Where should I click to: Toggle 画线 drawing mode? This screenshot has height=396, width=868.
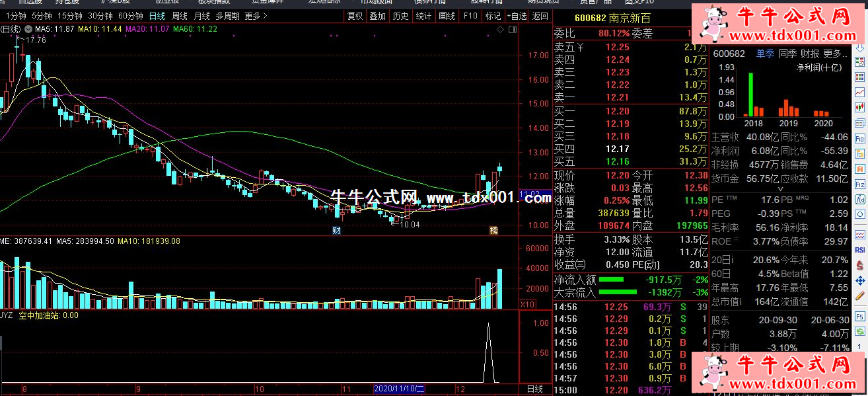447,16
